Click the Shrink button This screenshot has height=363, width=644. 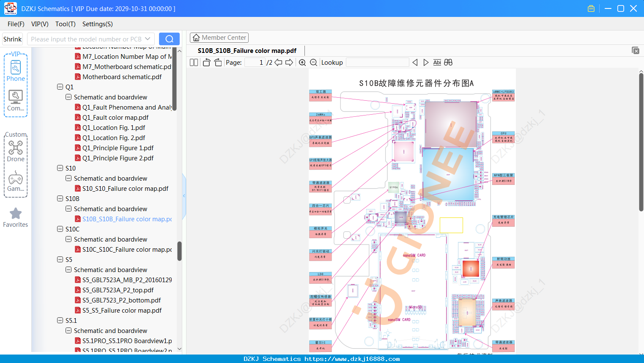point(12,39)
